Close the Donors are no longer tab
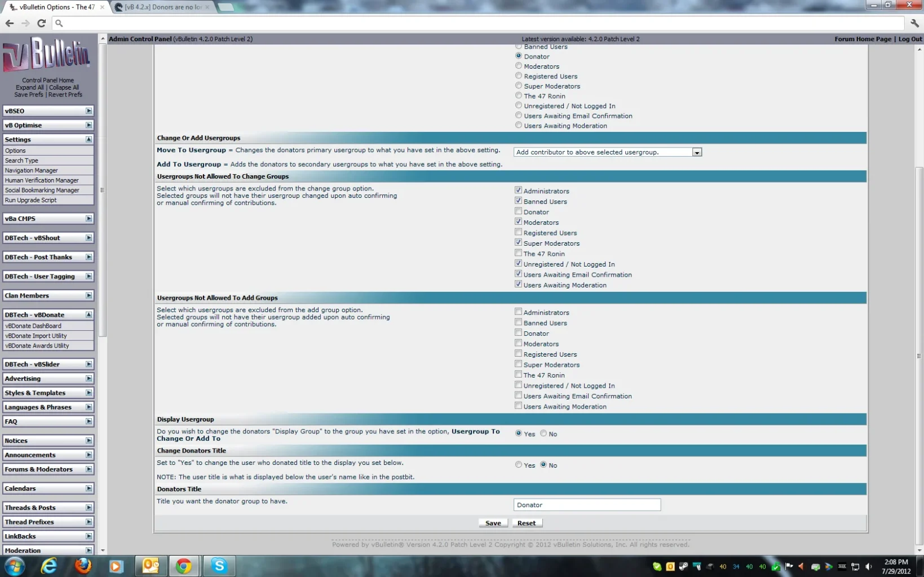Screen dimensions: 924x577 pos(207,7)
